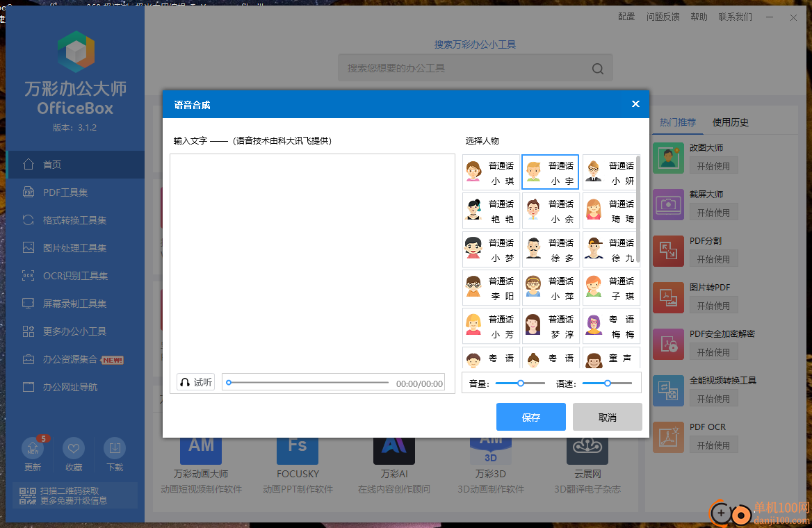Switch to the 热门推荐 tab
This screenshot has width=812, height=528.
[677, 122]
